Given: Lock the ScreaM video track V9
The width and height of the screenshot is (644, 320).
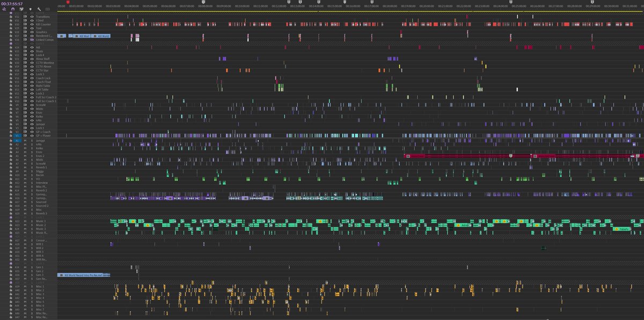Looking at the screenshot, I should tap(11, 105).
